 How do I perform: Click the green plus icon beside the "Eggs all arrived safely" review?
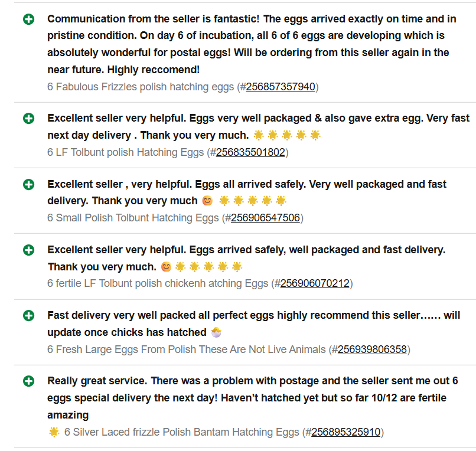[x=28, y=185]
